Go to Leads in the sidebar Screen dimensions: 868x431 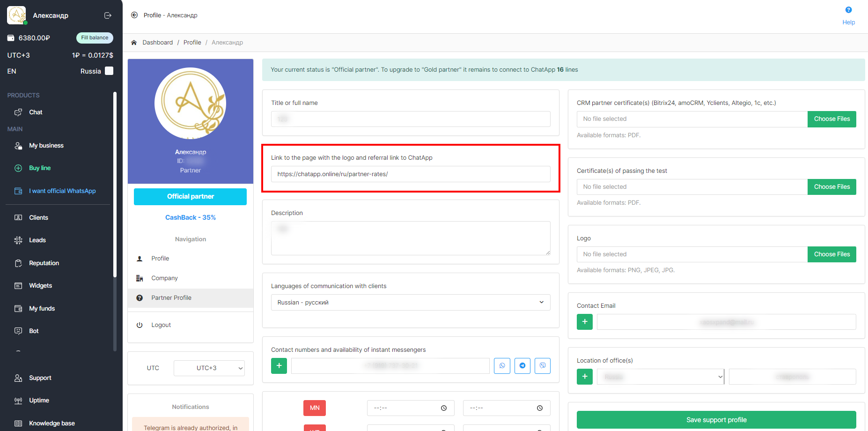37,240
